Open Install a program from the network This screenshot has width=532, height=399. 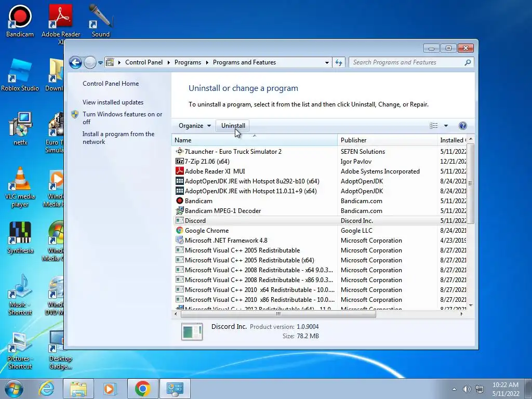click(118, 138)
